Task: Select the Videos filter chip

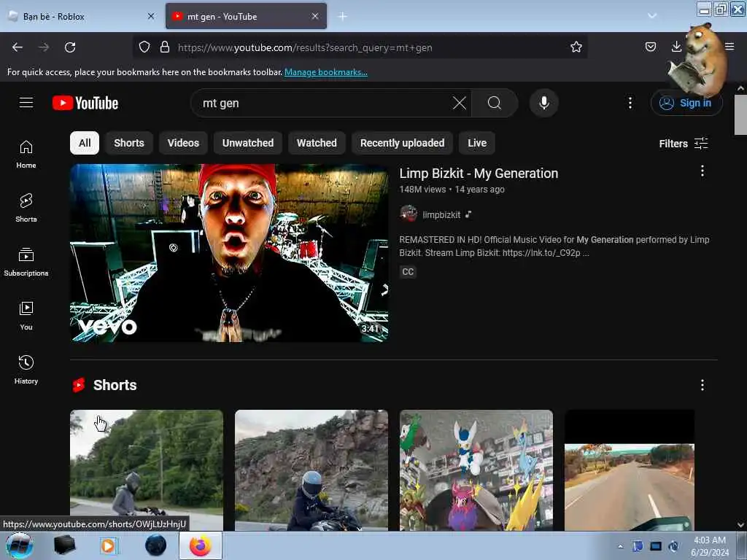Action: pyautogui.click(x=183, y=143)
